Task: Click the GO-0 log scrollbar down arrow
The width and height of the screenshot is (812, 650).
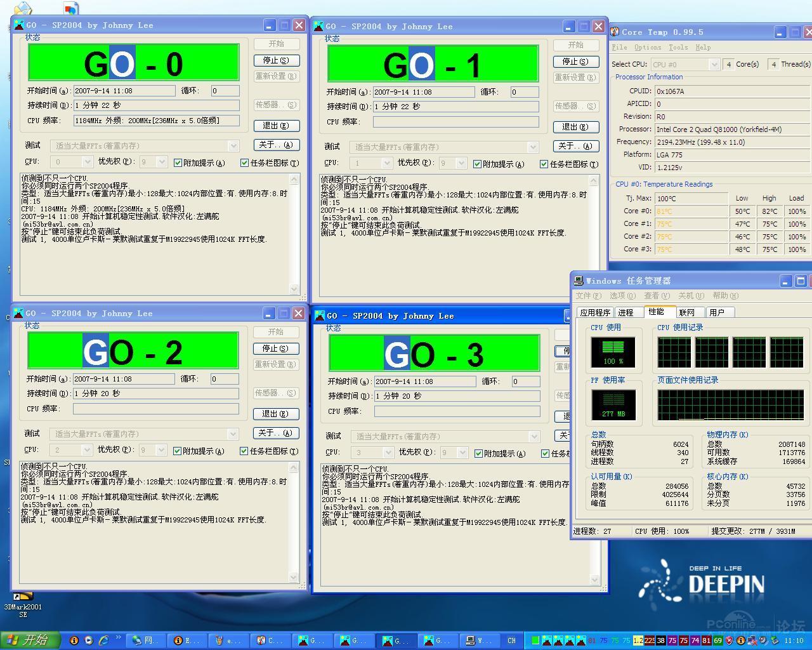Action: pyautogui.click(x=294, y=289)
